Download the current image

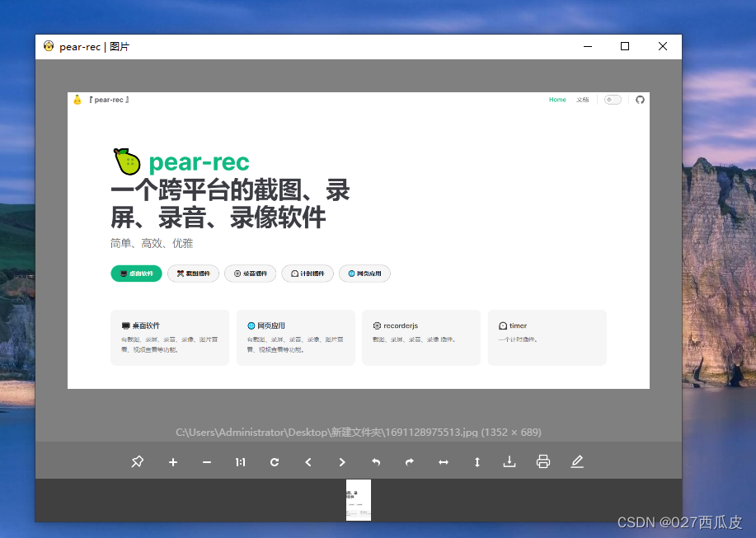[509, 461]
